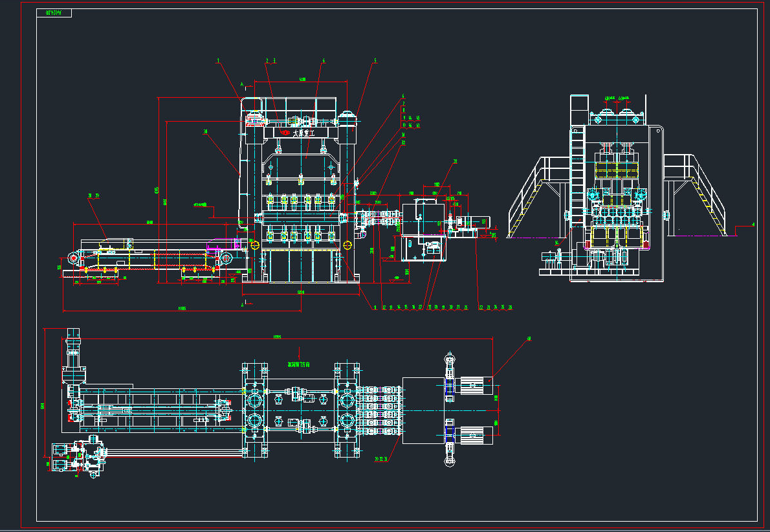The image size is (770, 532).
Task: Select the overall length dimension atop the plan view
Action: [x=277, y=337]
